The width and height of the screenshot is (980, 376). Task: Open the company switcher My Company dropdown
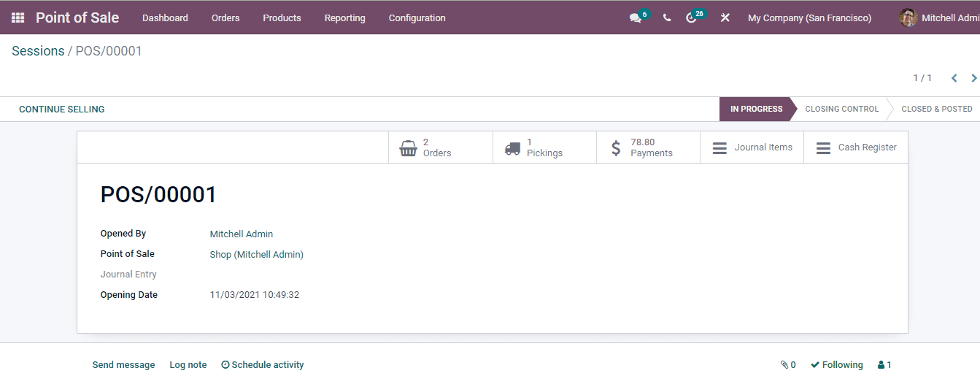pyautogui.click(x=809, y=18)
